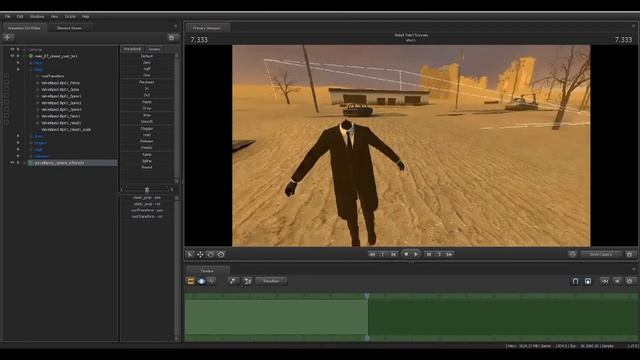Click the Animation Set Editor panel menu icon
Screen dimensions: 640x360
point(176,26)
